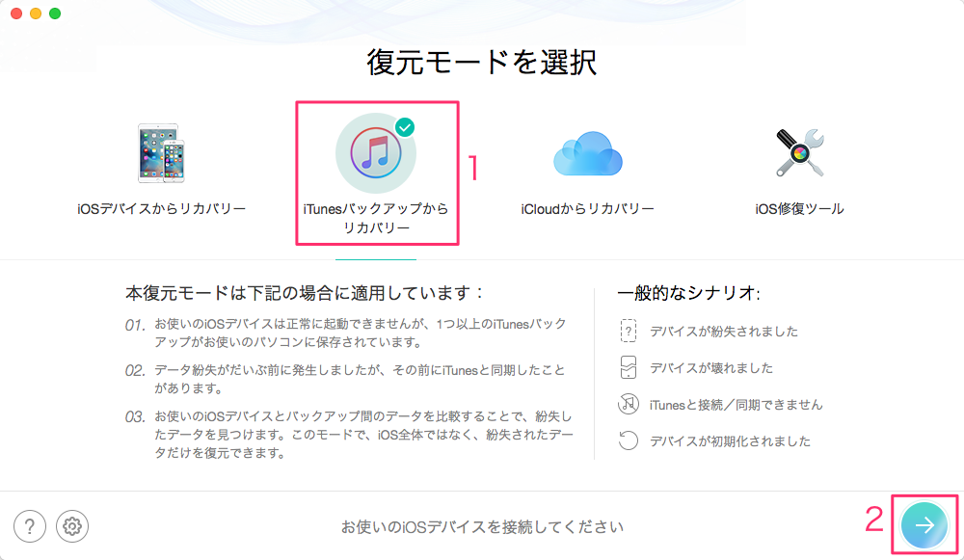Screen dimensions: 964x560
Task: Click the numbered item 01. description
Action: (x=361, y=333)
